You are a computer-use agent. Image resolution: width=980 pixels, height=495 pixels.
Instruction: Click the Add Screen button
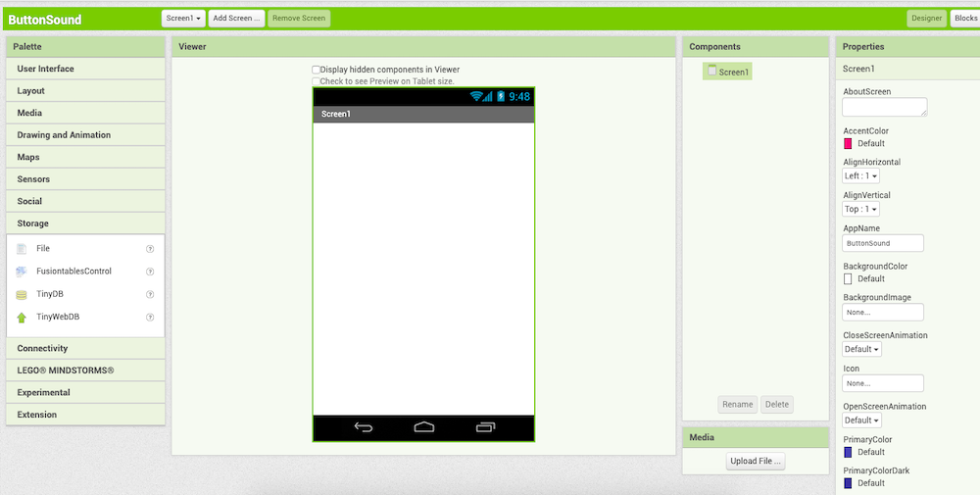coord(236,18)
